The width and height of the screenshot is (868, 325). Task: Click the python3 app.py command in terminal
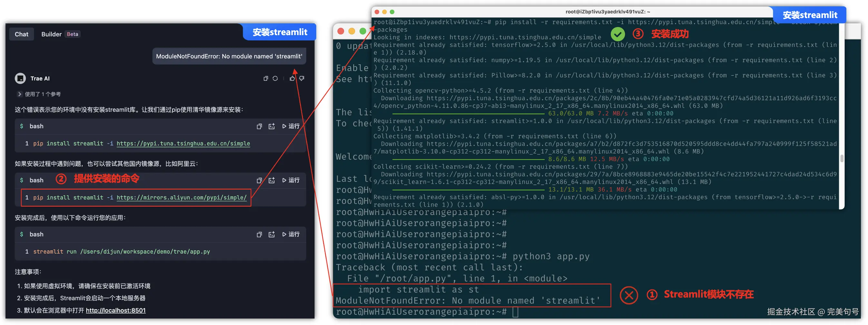point(551,256)
